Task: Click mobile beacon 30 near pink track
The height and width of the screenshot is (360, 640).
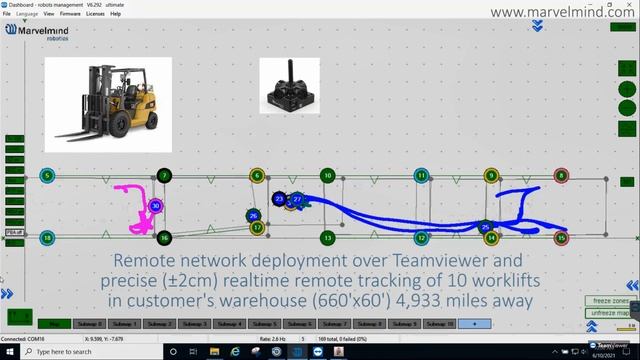Action: click(x=156, y=206)
